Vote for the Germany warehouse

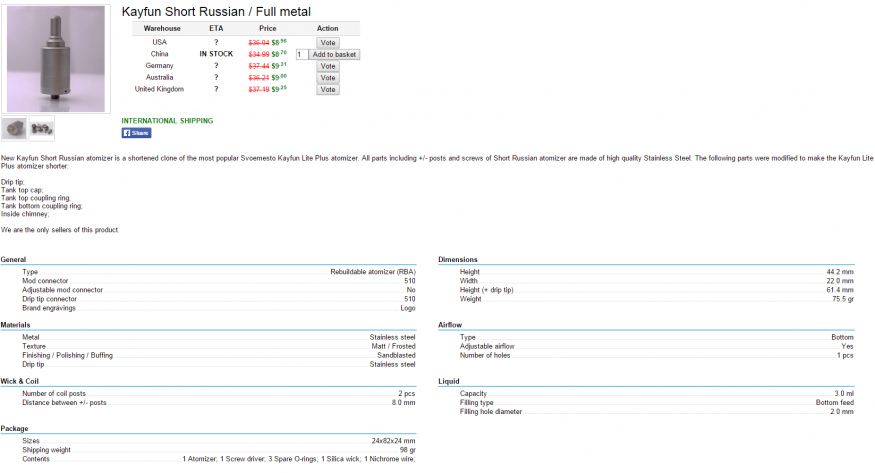328,66
